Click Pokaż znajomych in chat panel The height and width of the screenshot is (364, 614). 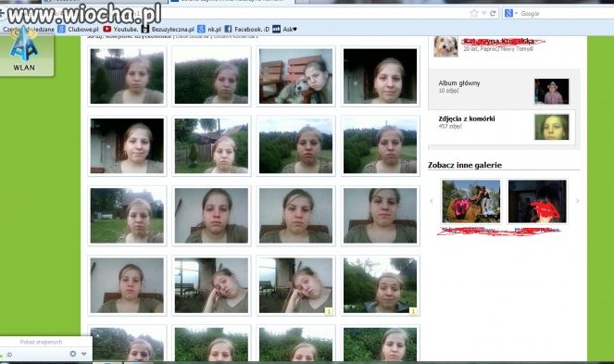click(41, 342)
